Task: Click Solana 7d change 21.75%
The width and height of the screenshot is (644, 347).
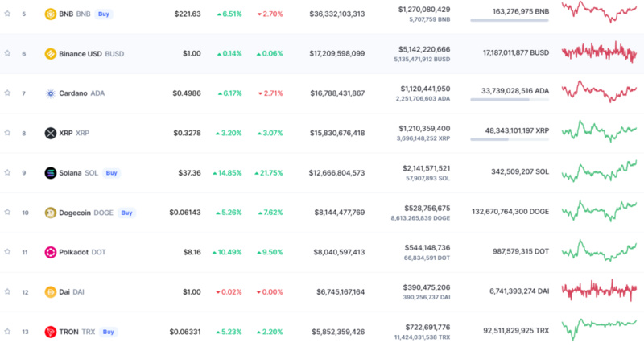Action: [x=269, y=173]
